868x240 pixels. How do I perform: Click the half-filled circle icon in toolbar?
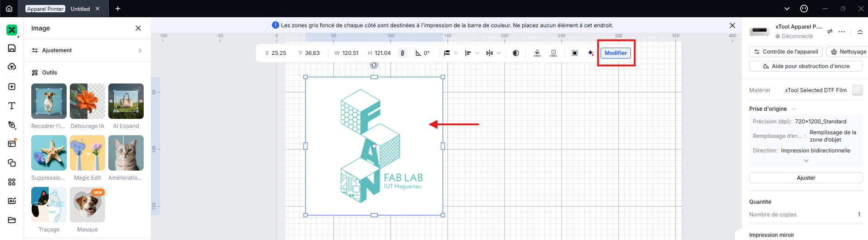(x=515, y=53)
